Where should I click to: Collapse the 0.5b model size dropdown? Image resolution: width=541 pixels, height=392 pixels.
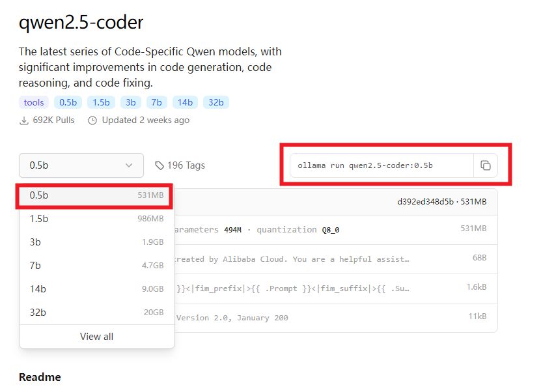(81, 165)
